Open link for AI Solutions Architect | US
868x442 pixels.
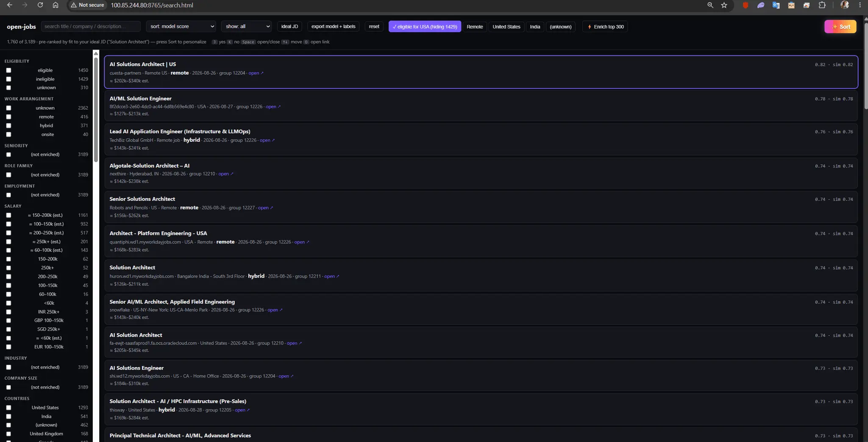(256, 73)
